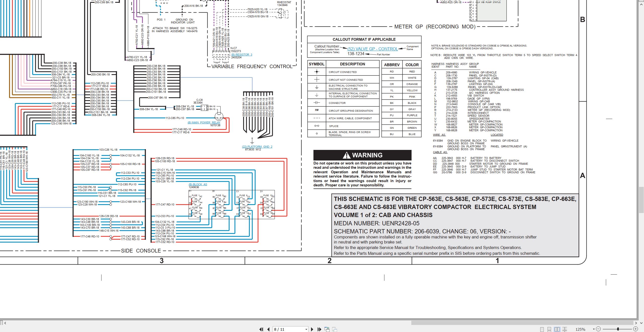Go to the next page
This screenshot has width=644, height=332.
312,329
